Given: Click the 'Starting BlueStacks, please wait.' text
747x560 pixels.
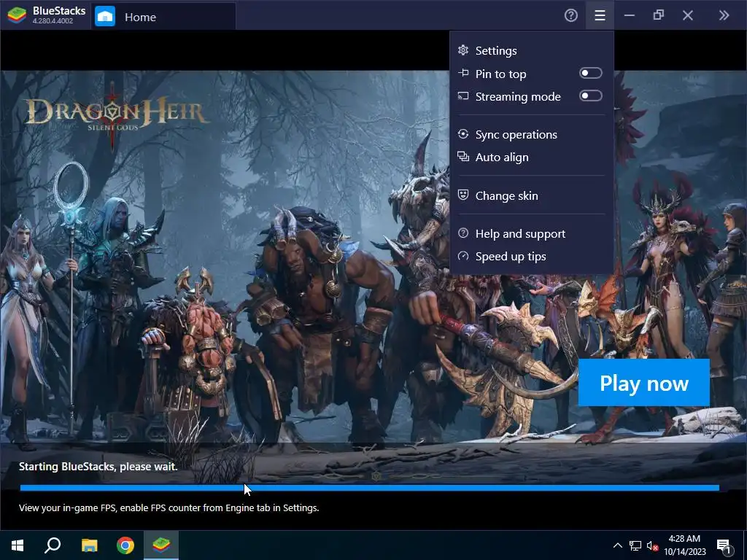Looking at the screenshot, I should coord(98,467).
